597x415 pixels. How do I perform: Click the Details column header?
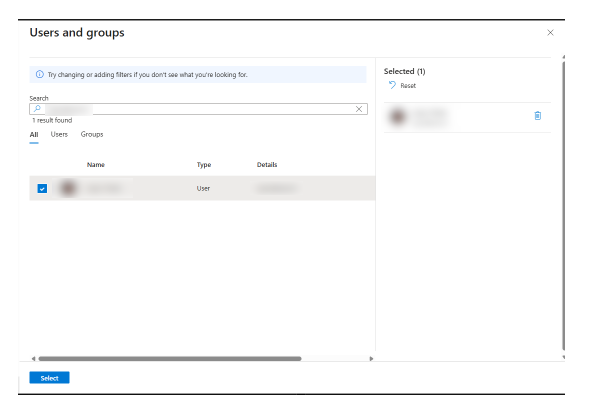pyautogui.click(x=267, y=164)
